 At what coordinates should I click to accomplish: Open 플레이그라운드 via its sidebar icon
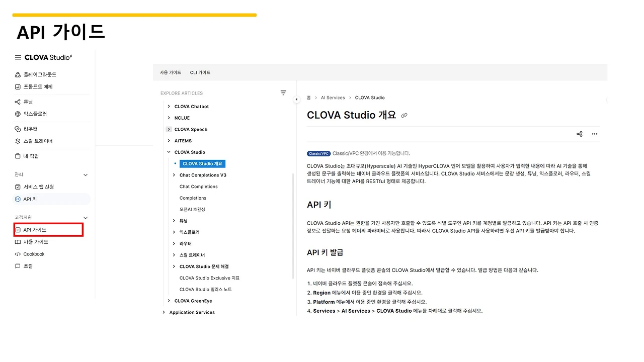(x=18, y=74)
